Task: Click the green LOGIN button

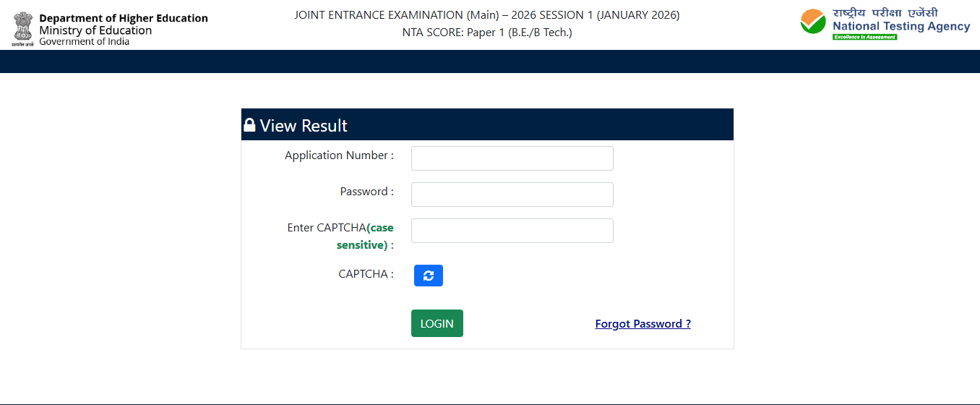Action: coord(437,323)
